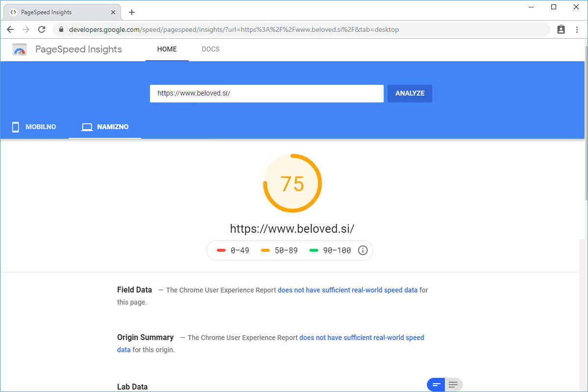Switch to the MOBILNO tab
Image resolution: width=588 pixels, height=392 pixels.
coord(34,127)
